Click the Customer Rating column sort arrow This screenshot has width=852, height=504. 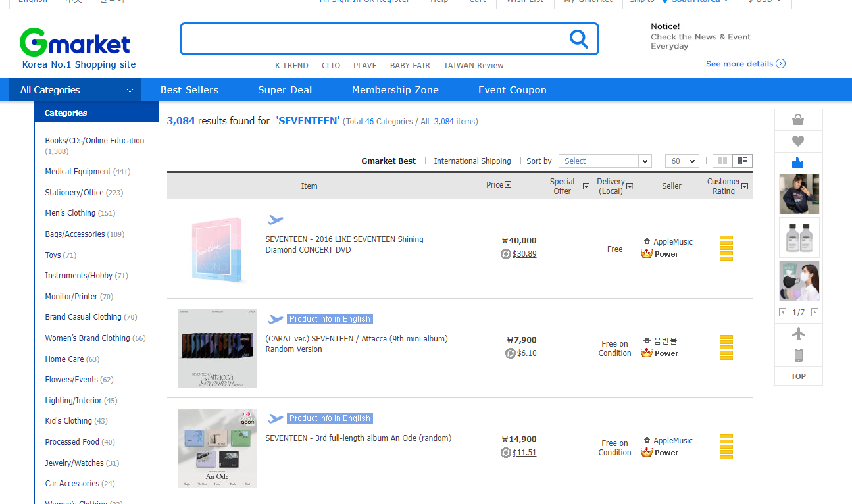point(745,186)
